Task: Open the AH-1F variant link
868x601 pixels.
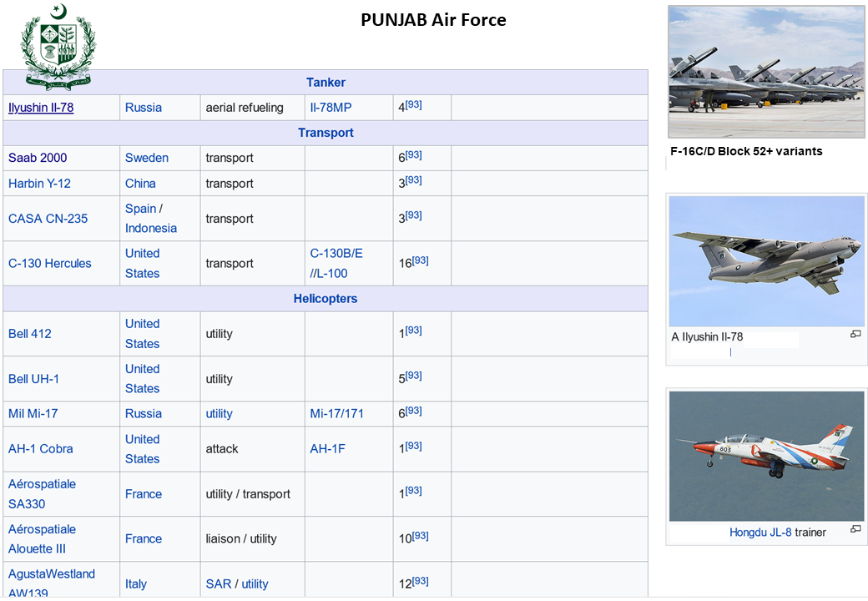Action: (x=328, y=449)
